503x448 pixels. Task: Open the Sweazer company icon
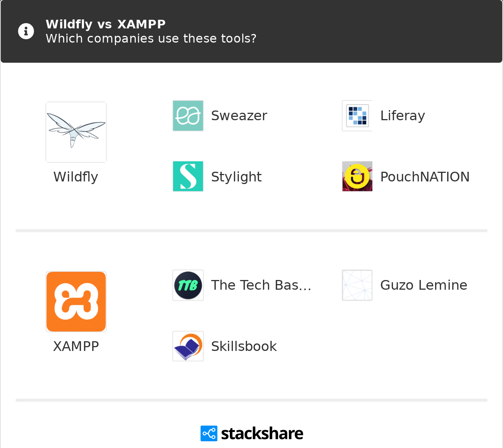tap(188, 116)
